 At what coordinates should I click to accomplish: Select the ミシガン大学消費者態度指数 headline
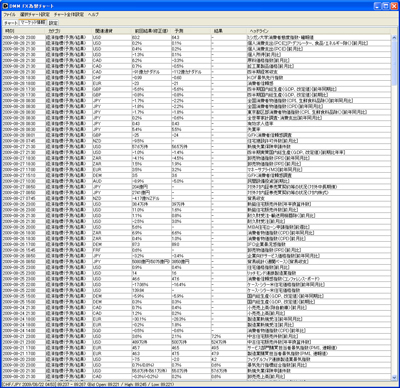281,37
